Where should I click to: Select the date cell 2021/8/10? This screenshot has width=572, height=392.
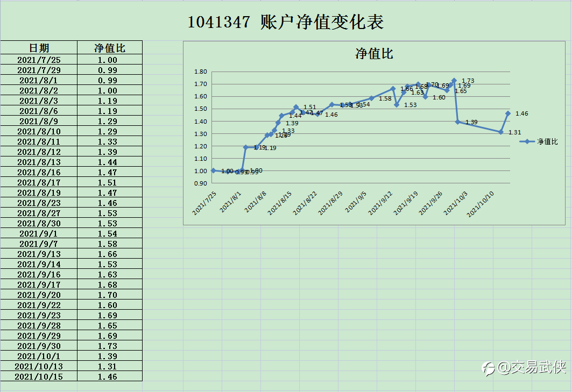click(39, 131)
